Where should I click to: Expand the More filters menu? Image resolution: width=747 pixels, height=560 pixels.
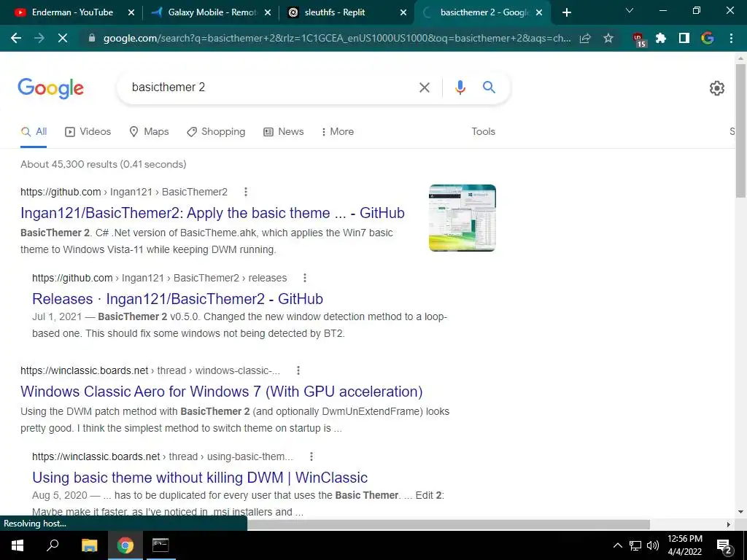337,132
